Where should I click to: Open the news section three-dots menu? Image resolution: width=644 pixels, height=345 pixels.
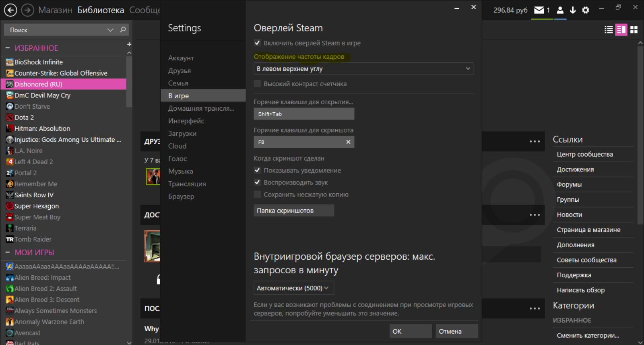pos(535,308)
